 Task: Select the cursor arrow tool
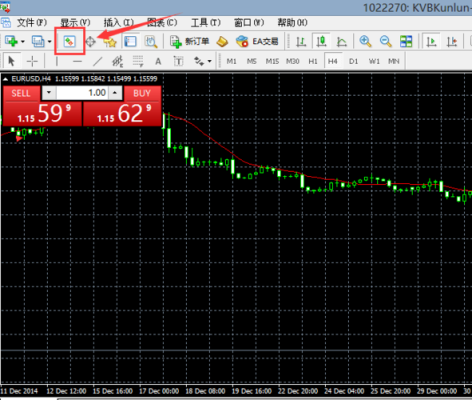tap(11, 61)
